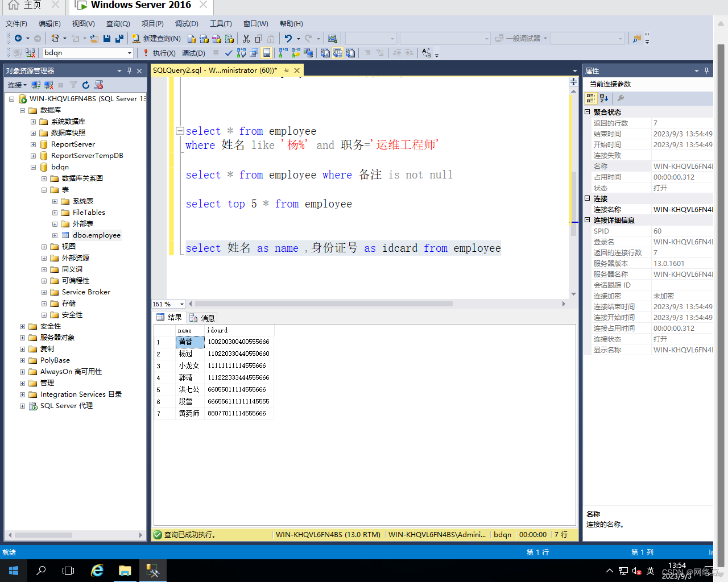Switch to the 消息 tab

click(202, 318)
